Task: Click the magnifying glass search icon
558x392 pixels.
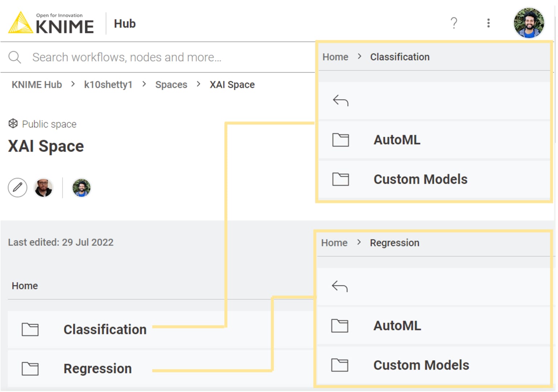Action: 15,57
